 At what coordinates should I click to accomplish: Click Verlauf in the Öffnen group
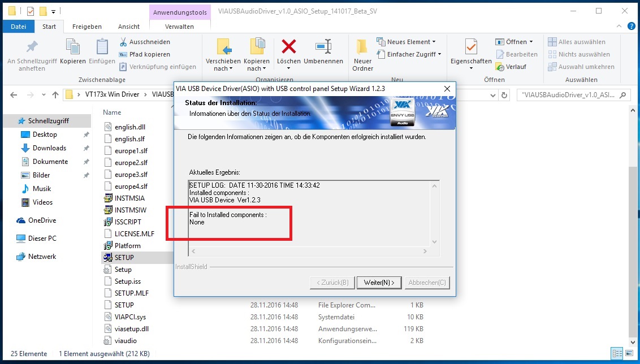511,67
